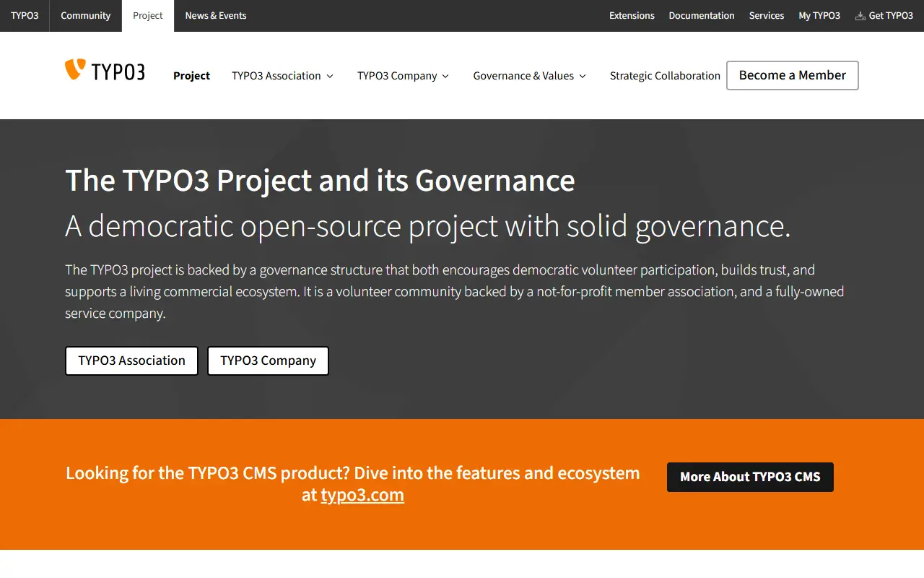Expand the TYPO3 Association chevron
924x578 pixels.
[x=330, y=76]
